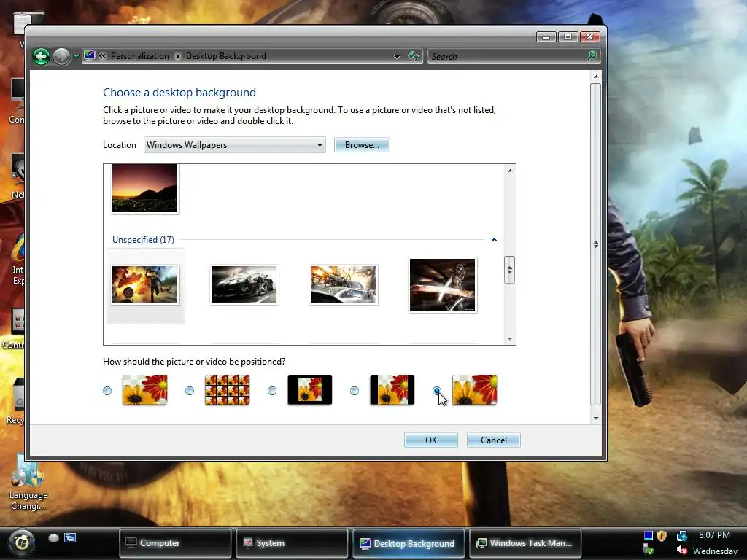Select the last crop position radio button
The image size is (747, 560).
pyautogui.click(x=437, y=391)
